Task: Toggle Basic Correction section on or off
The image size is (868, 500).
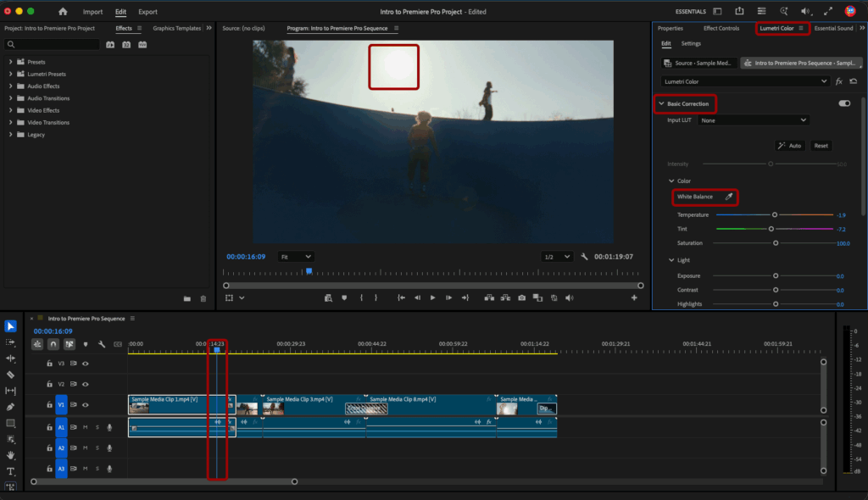Action: (844, 103)
